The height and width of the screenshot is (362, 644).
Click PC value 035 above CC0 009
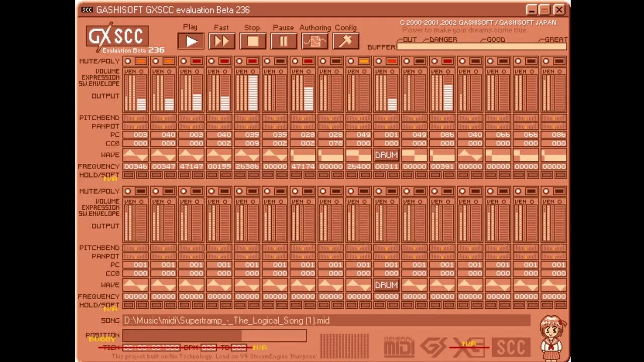(x=247, y=135)
